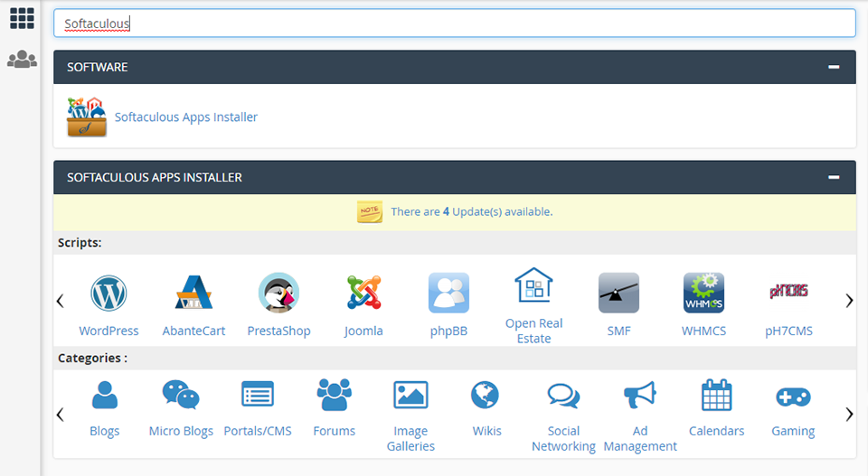The height and width of the screenshot is (476, 868).
Task: Open the Calendars category icon
Action: 717,395
